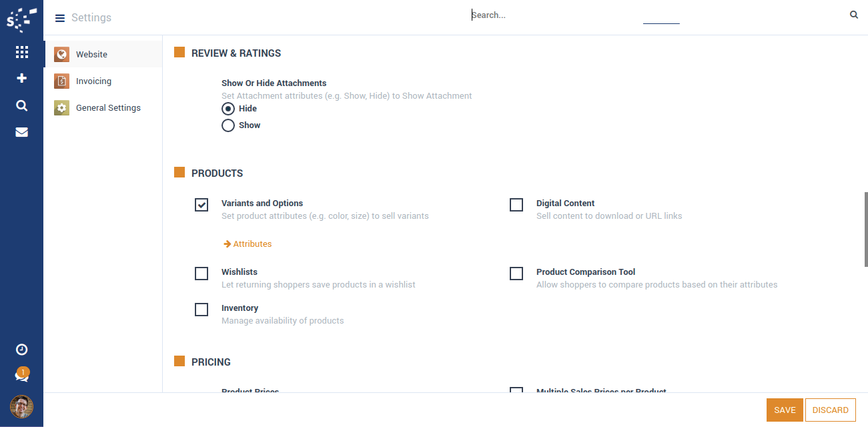Select the Show radio button for attachments
Viewport: 868px width, 427px height.
[x=228, y=125]
